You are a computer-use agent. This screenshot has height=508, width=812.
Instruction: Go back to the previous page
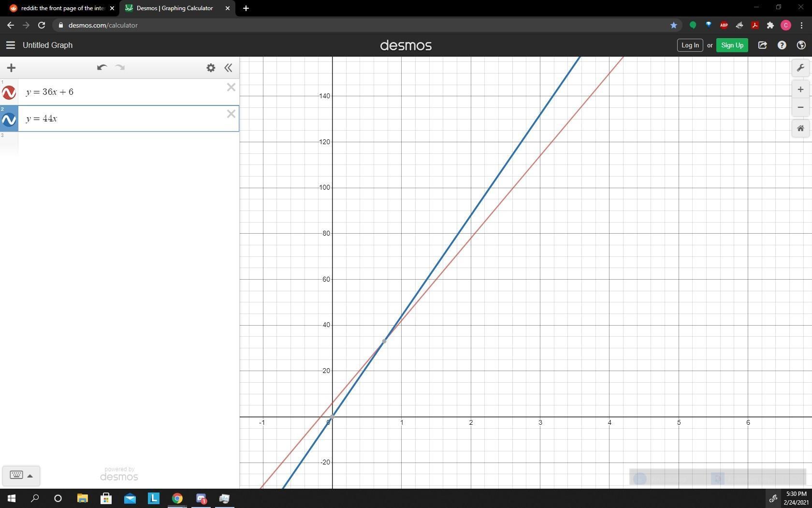coord(11,25)
